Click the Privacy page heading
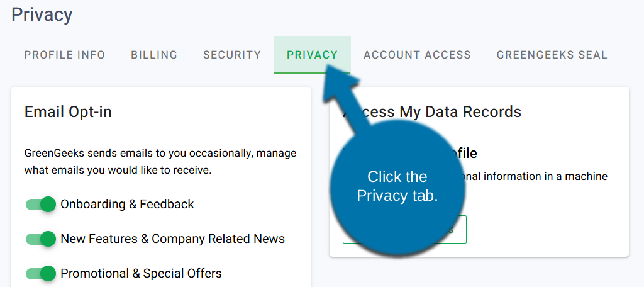This screenshot has width=644, height=287. click(42, 14)
